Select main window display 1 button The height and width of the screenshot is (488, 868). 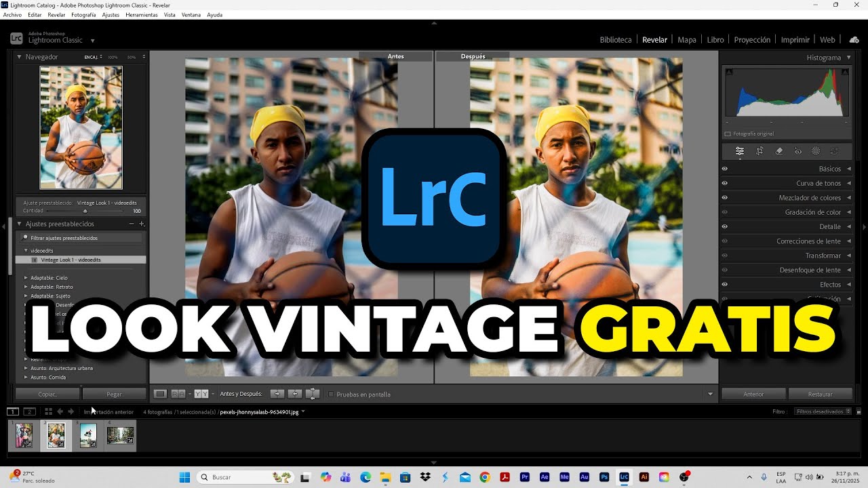(x=13, y=411)
